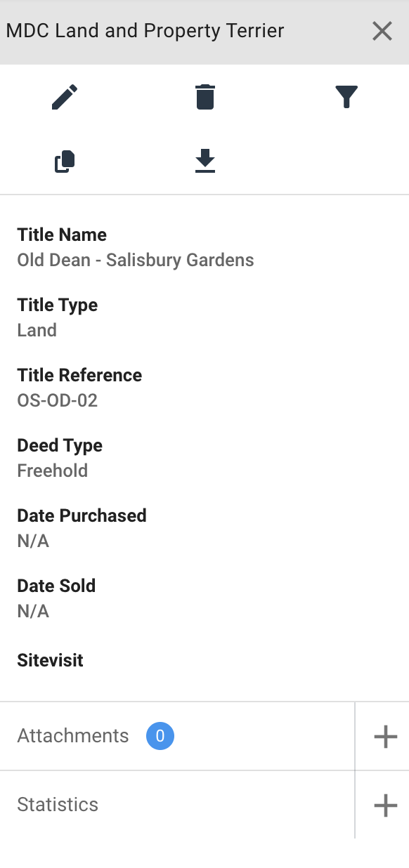Click the pencil edit icon

[x=65, y=97]
